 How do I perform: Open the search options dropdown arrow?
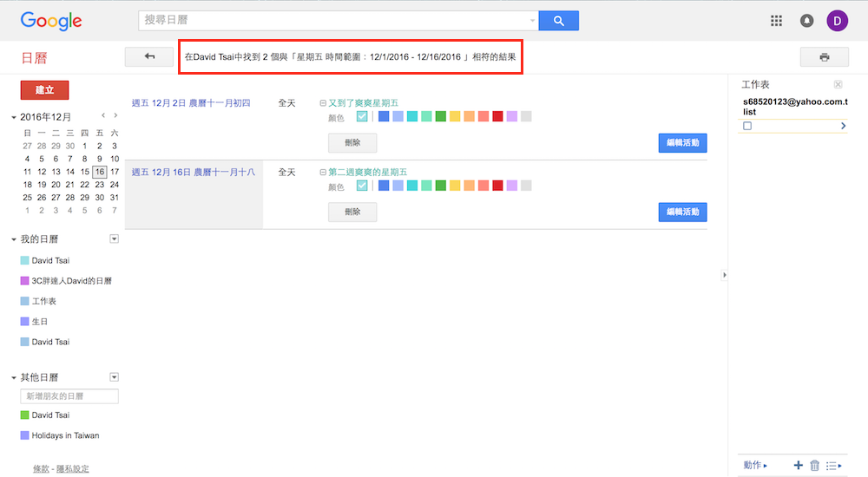[532, 21]
